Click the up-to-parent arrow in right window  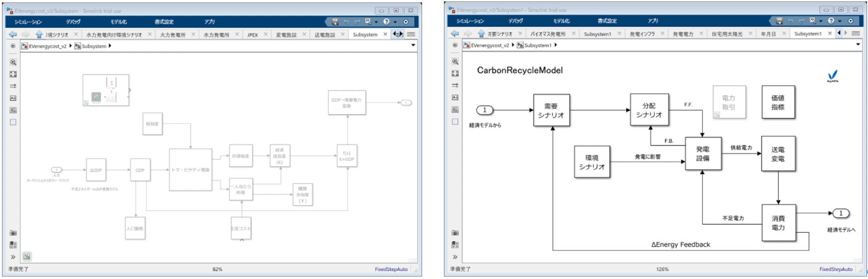click(481, 33)
